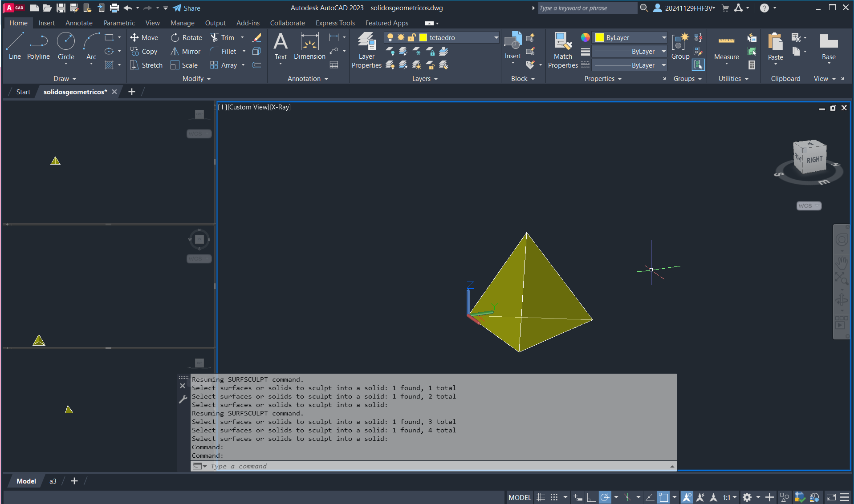Toggle ortho mode in status bar
Screen dimensions: 854x504
591,497
